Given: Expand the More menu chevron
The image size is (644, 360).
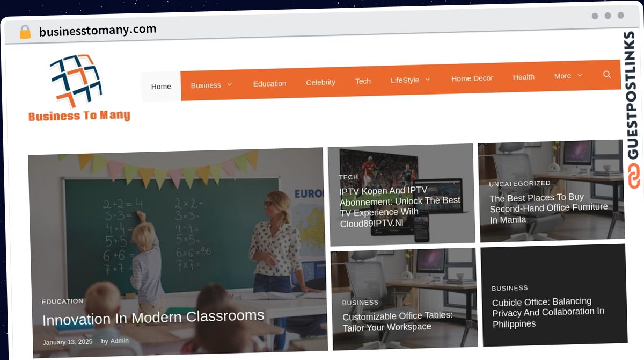Looking at the screenshot, I should tap(580, 76).
